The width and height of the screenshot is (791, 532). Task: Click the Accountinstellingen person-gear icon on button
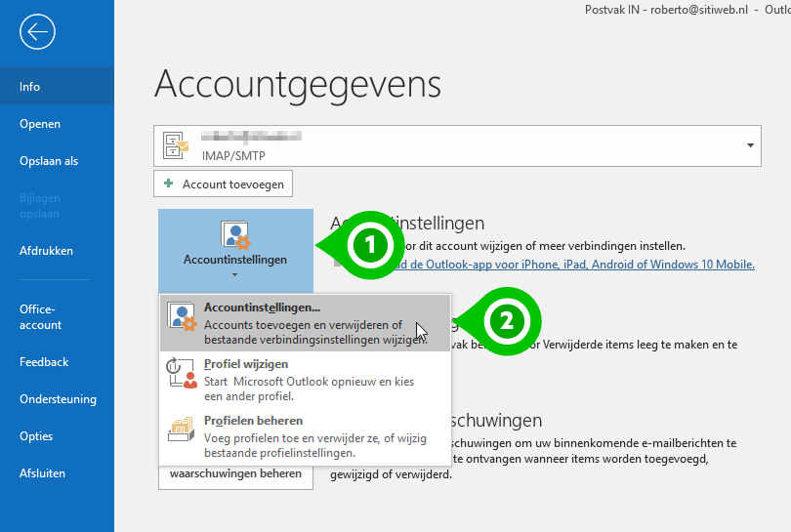point(235,234)
